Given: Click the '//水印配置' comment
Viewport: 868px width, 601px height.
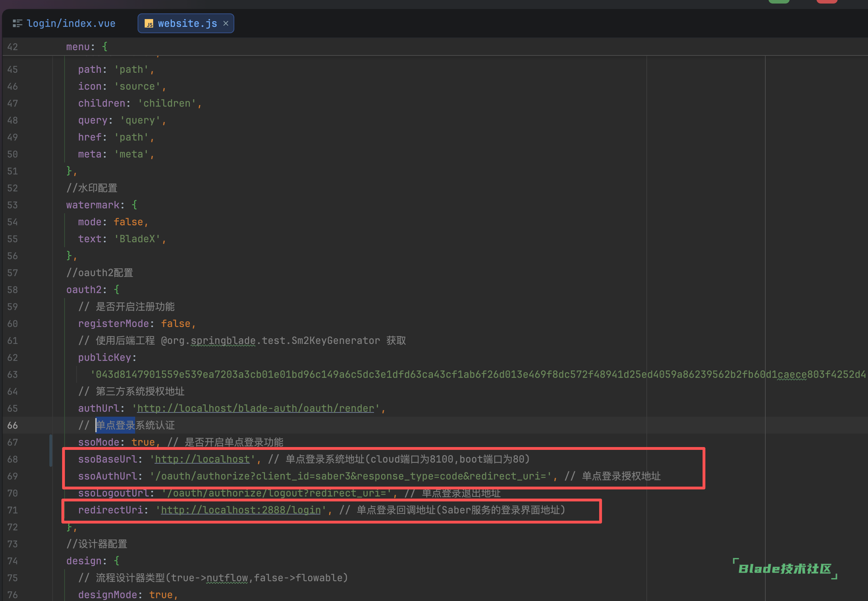Looking at the screenshot, I should 92,188.
